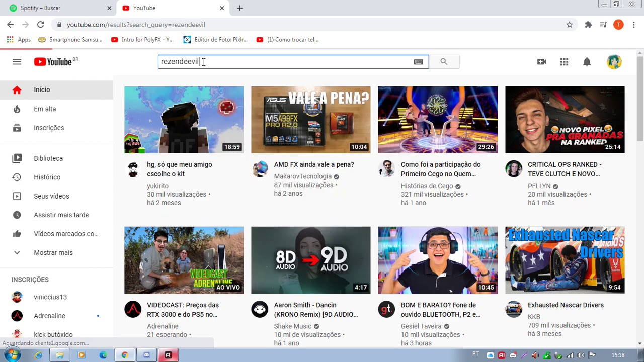Bookmark this page star icon
The width and height of the screenshot is (644, 362).
tap(570, 25)
